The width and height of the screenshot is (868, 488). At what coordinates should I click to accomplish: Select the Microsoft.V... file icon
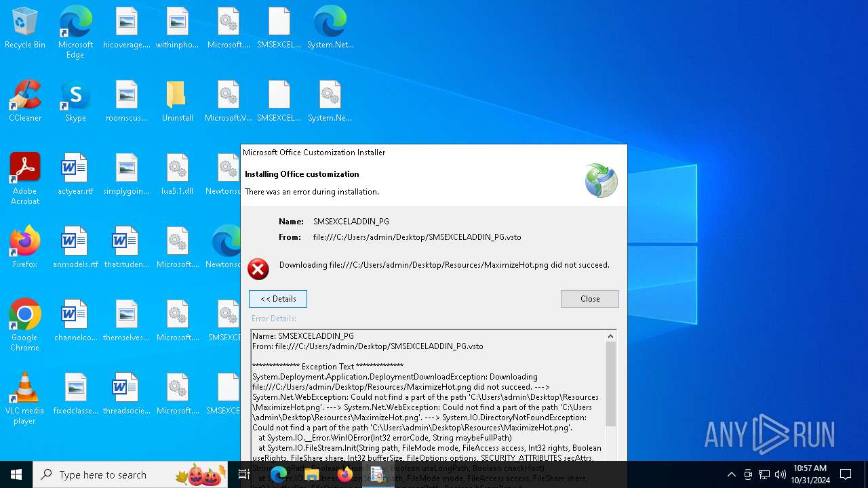pos(229,102)
